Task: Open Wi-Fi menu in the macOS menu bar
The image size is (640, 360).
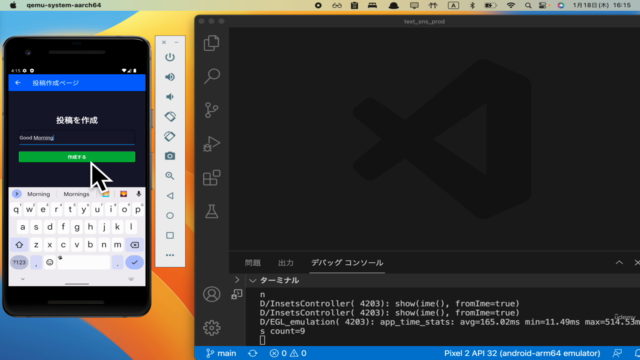Action: pos(511,5)
